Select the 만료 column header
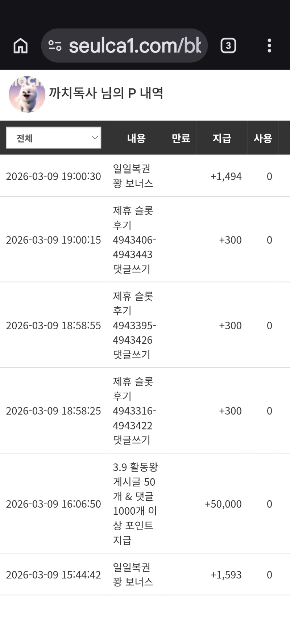 [181, 138]
